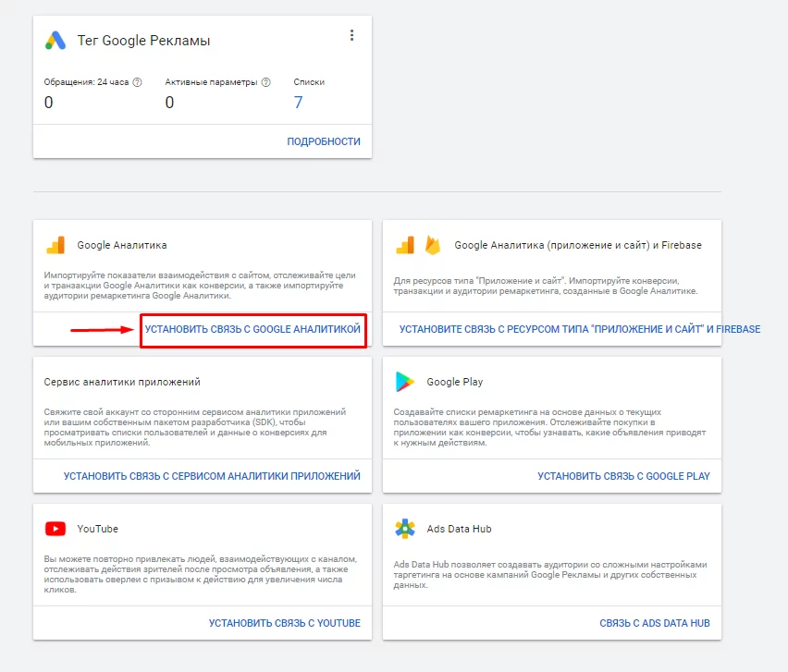Click УСТАНОВИТЬ СВЯЗЬ С GOOGLE PLAY
Viewport: 788px width, 672px height.
[623, 476]
